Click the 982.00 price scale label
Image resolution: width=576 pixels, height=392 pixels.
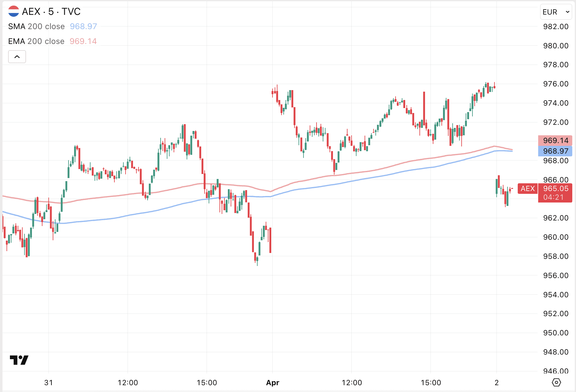(x=556, y=27)
